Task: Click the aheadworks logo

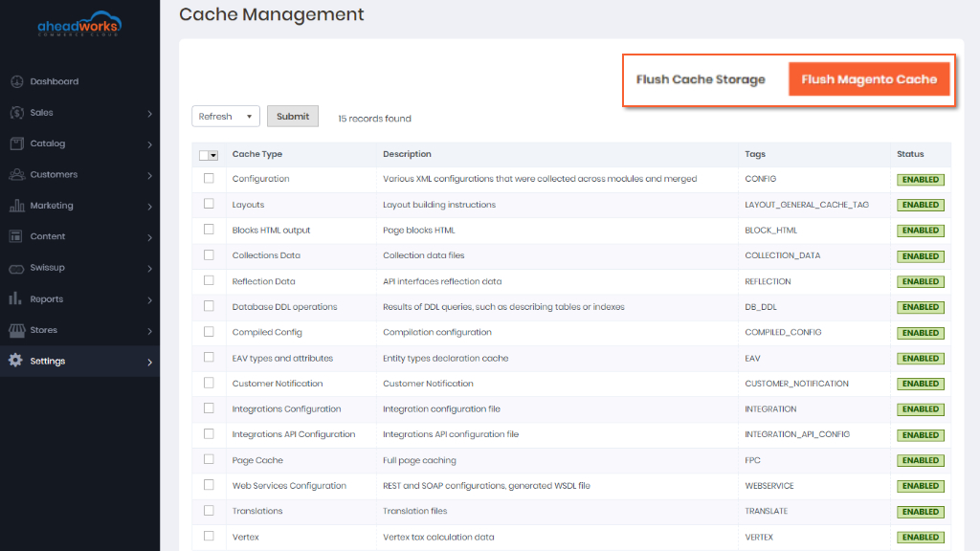Action: (x=79, y=24)
